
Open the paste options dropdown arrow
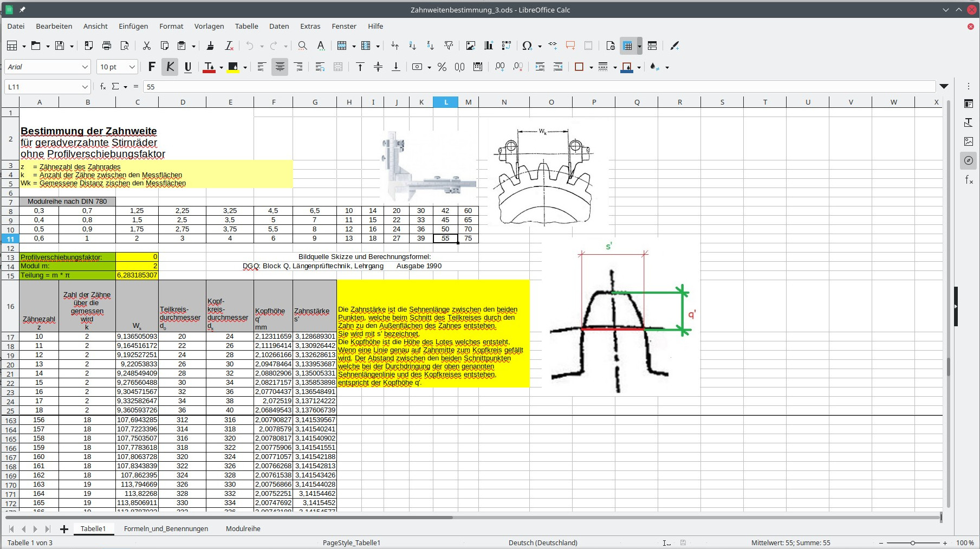(193, 47)
